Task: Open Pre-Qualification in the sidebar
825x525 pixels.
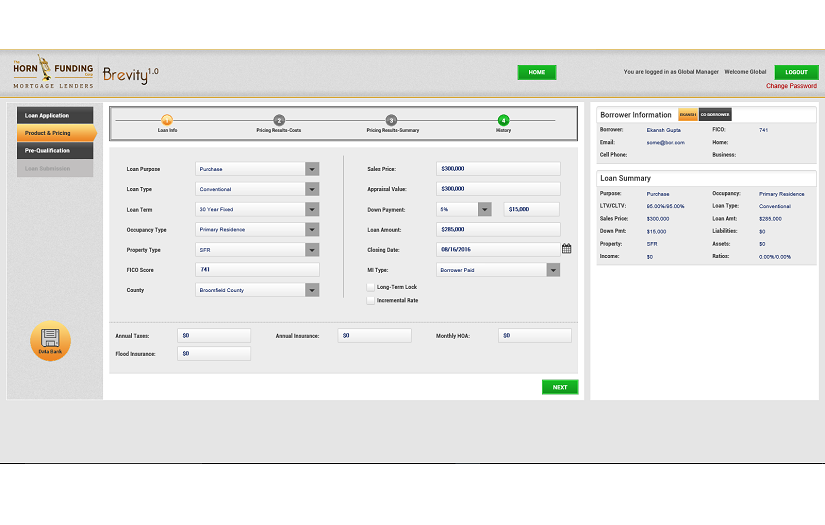Action: 55,150
